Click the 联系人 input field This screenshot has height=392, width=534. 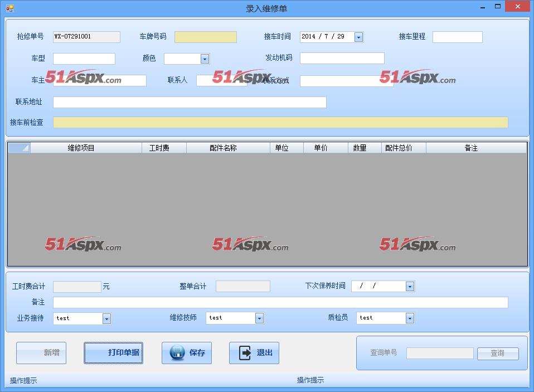pyautogui.click(x=222, y=80)
